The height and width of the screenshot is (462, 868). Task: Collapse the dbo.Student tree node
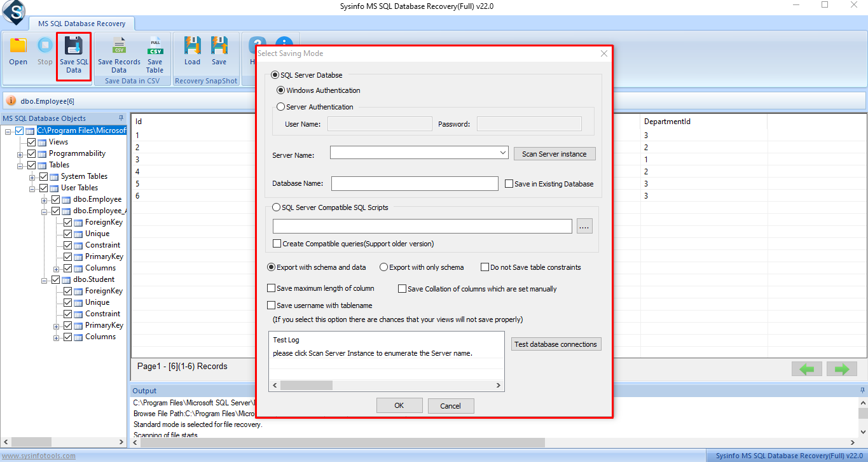(x=45, y=280)
